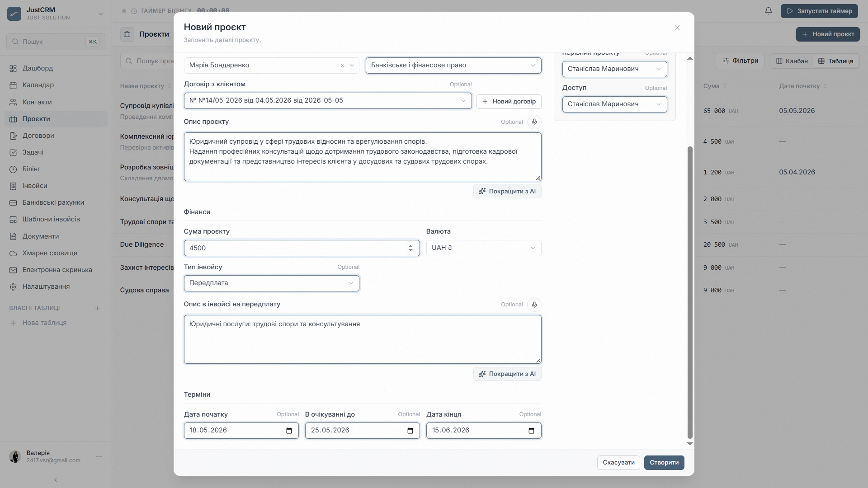Go to Шаблони інвойсів section
The image size is (868, 488).
tap(56, 219)
